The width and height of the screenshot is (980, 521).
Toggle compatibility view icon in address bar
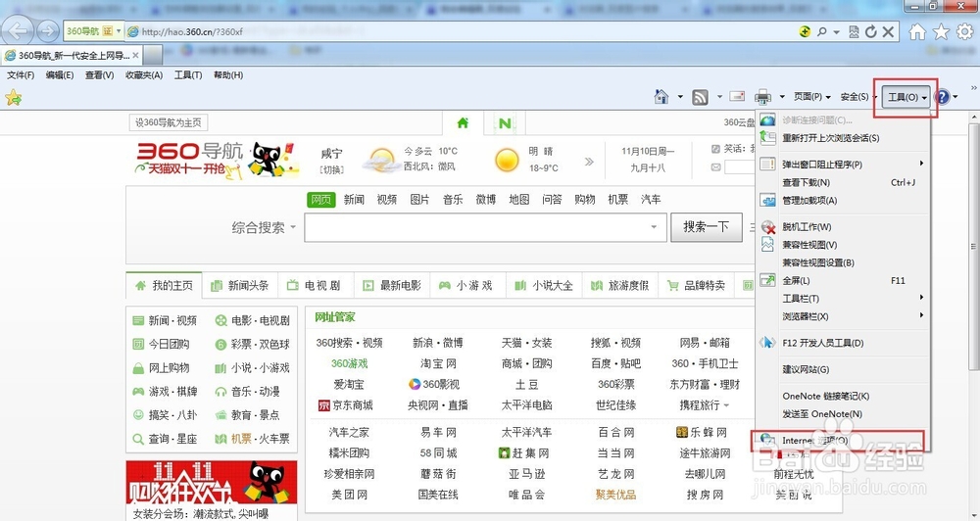854,31
